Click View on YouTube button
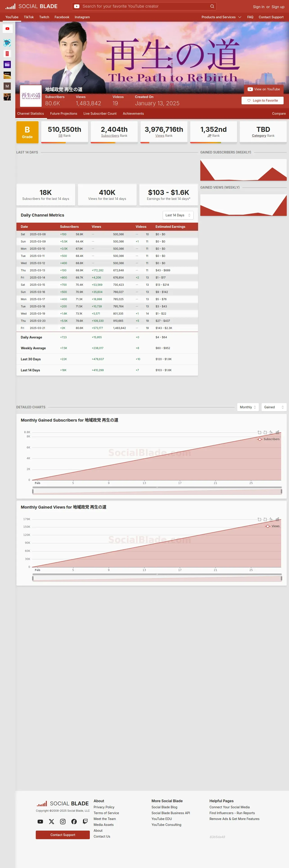Image resolution: width=289 pixels, height=868 pixels. click(264, 89)
